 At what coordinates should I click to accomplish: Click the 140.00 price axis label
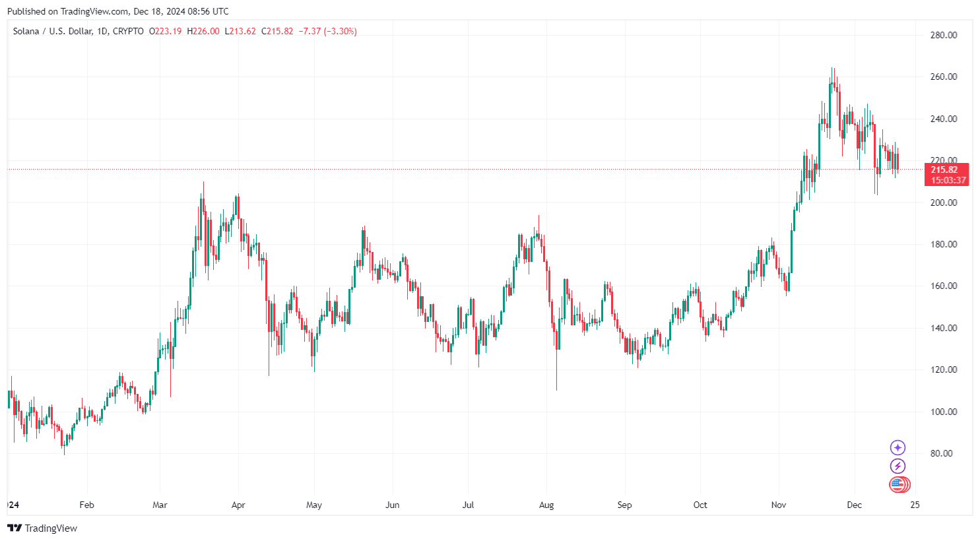coord(944,328)
